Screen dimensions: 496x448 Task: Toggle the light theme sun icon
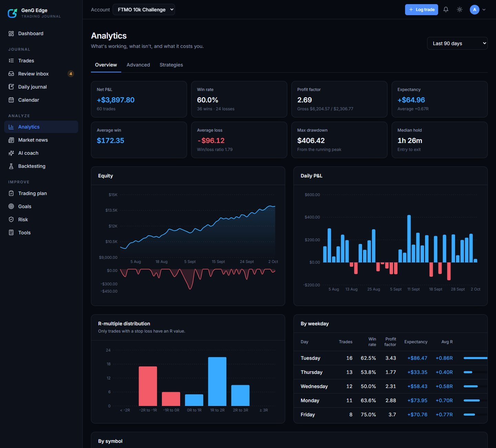[459, 10]
